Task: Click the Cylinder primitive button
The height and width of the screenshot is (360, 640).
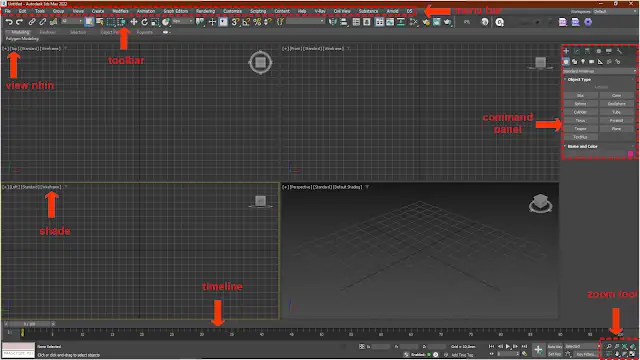Action: [x=580, y=112]
